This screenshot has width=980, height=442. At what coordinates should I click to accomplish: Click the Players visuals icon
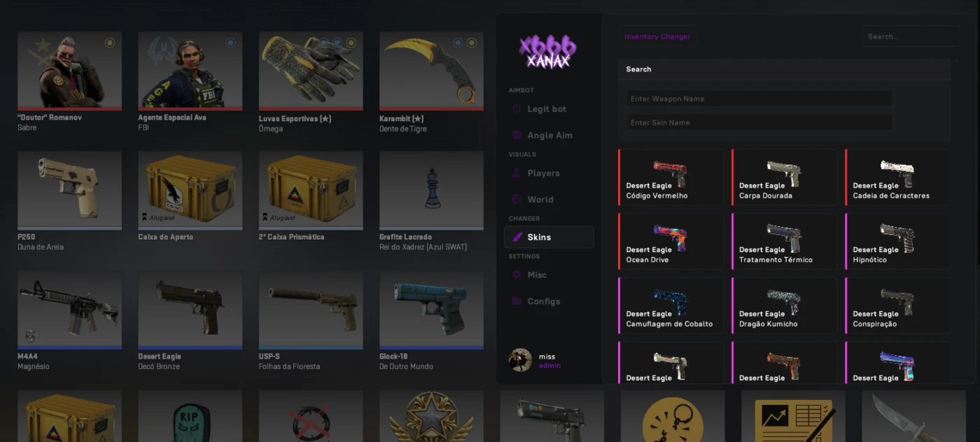(517, 173)
